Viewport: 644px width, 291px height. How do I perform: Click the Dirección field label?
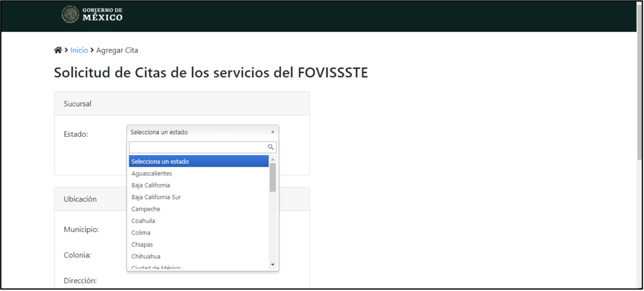80,281
